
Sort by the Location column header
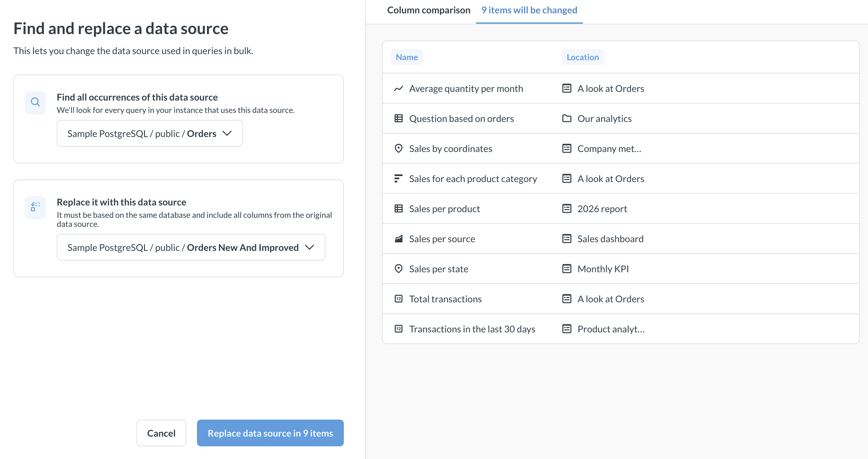tap(583, 57)
